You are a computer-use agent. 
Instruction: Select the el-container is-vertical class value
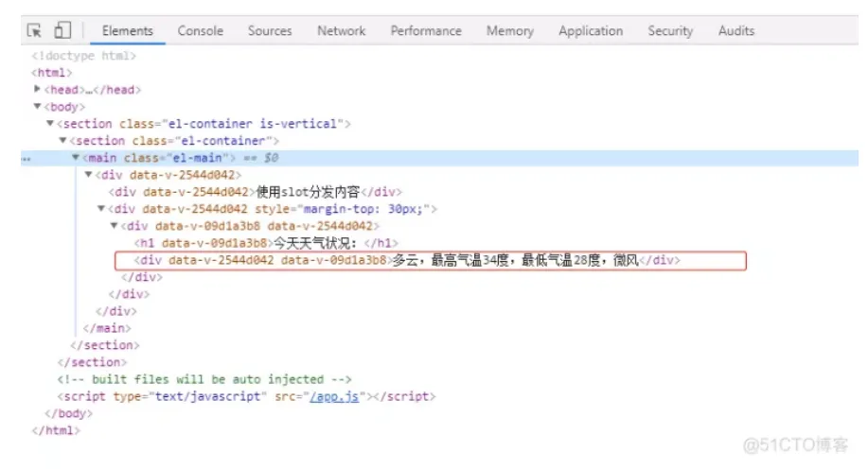tap(253, 123)
